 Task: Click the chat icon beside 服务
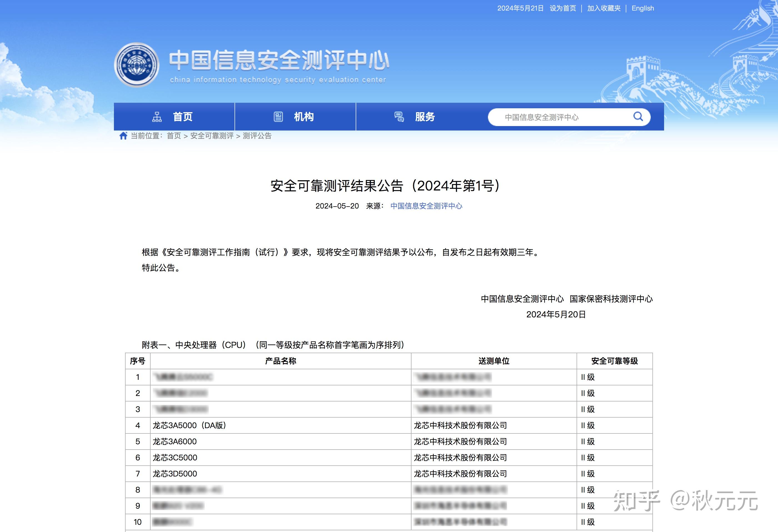tap(399, 117)
